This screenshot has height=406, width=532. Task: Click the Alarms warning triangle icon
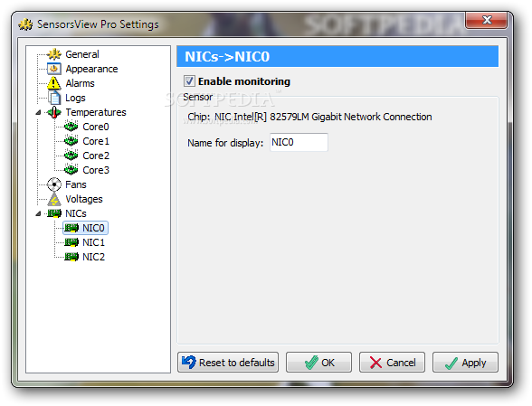pyautogui.click(x=54, y=83)
